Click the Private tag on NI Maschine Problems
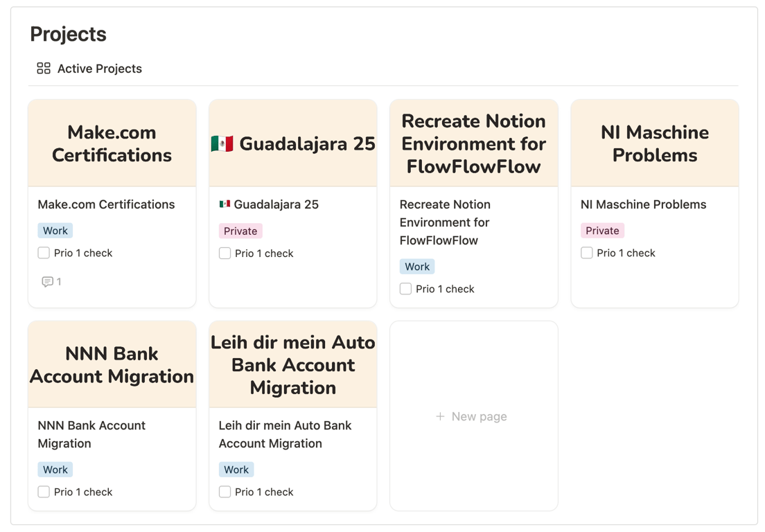 tap(601, 231)
